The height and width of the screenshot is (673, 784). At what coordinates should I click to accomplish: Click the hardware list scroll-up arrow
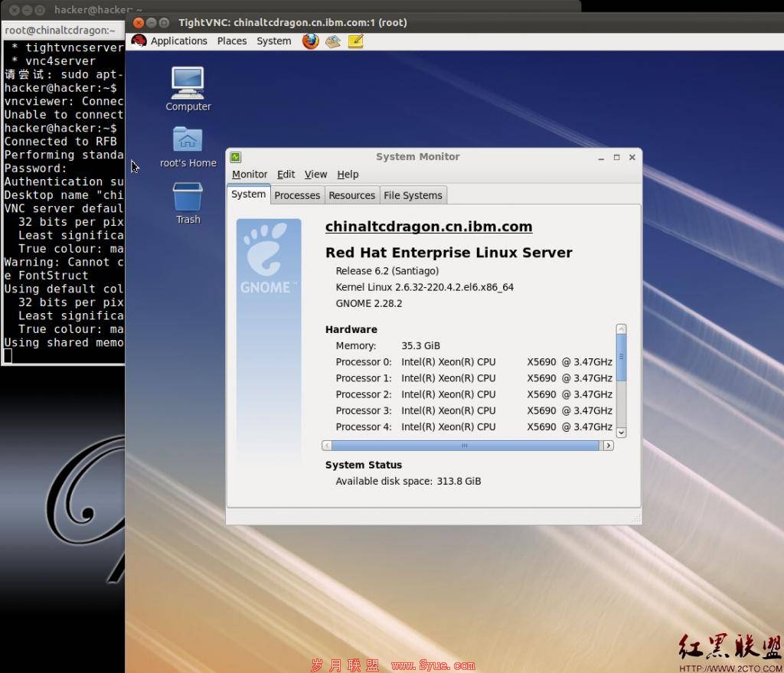(621, 329)
